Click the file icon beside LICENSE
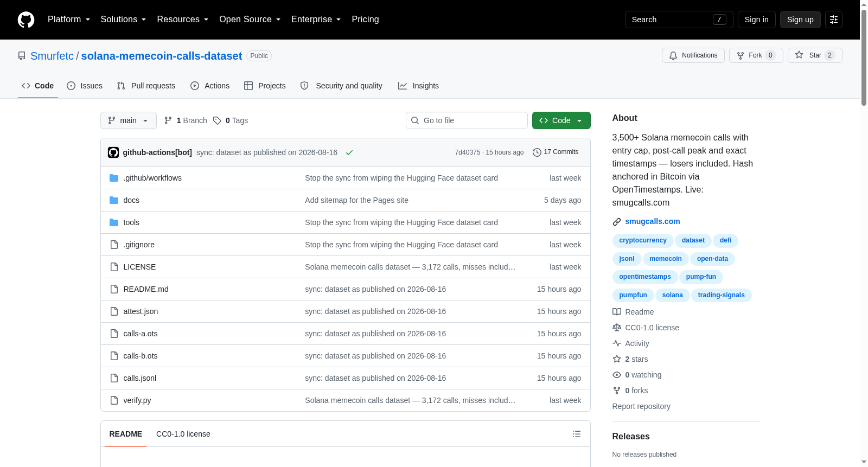868x467 pixels. point(114,267)
